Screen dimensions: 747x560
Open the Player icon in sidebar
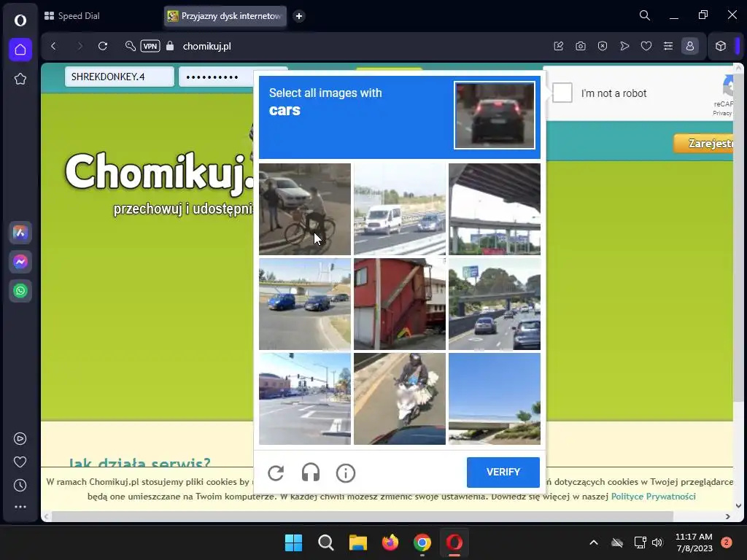point(20,438)
